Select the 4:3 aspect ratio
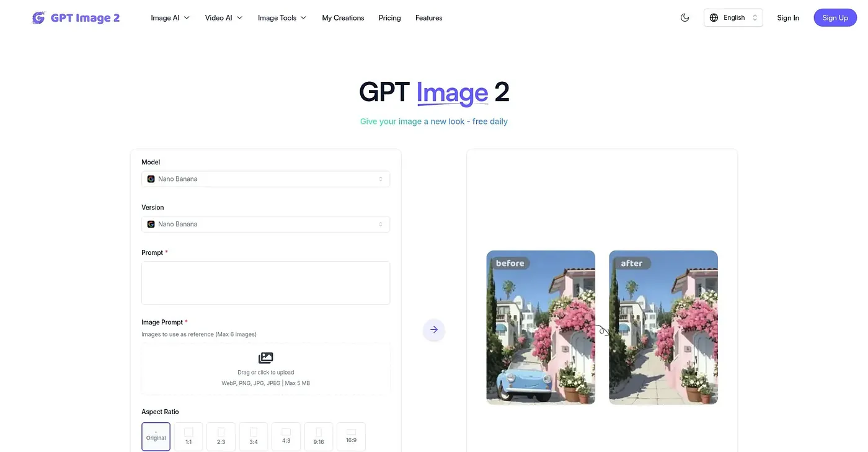 (286, 436)
